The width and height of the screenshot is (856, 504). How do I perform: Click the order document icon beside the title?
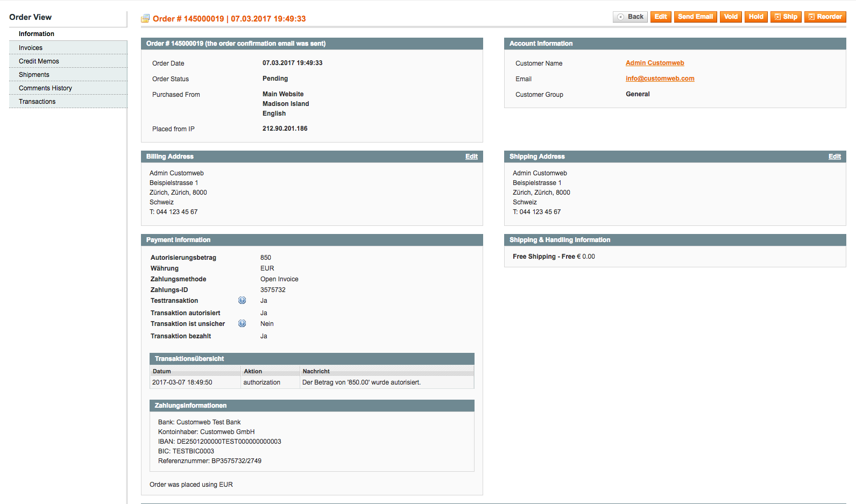tap(145, 19)
